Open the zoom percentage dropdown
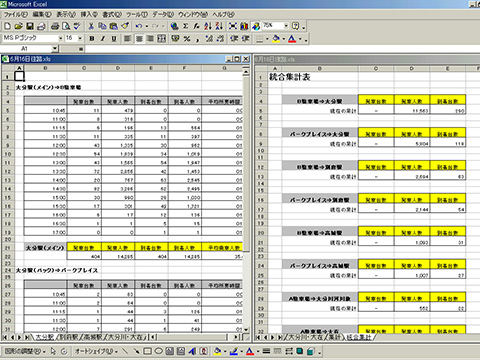Viewport: 480px width, 360px height. pos(286,26)
